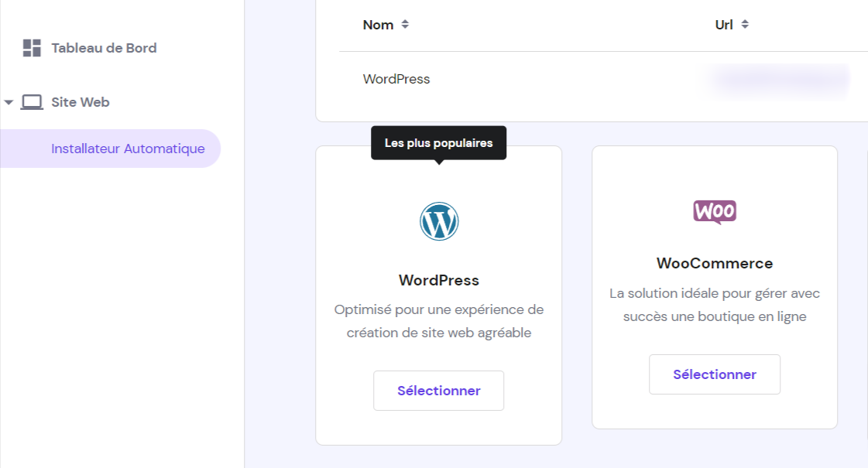Click the Site Web laptop icon
Screen dimensions: 868x468
pyautogui.click(x=32, y=101)
